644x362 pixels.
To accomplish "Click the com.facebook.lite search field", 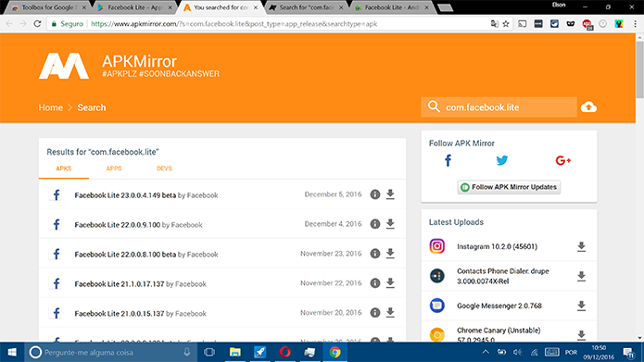I will tap(499, 107).
